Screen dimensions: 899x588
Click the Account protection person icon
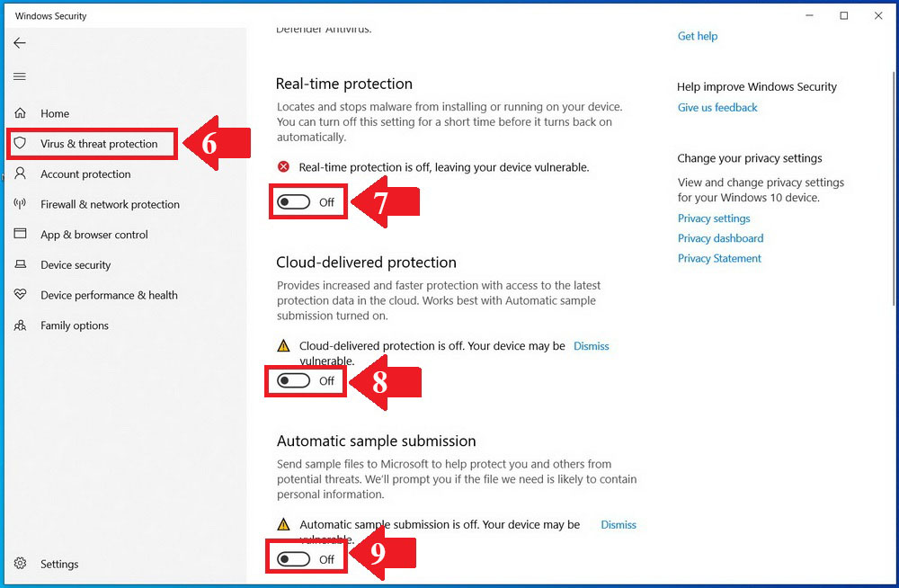pyautogui.click(x=20, y=174)
